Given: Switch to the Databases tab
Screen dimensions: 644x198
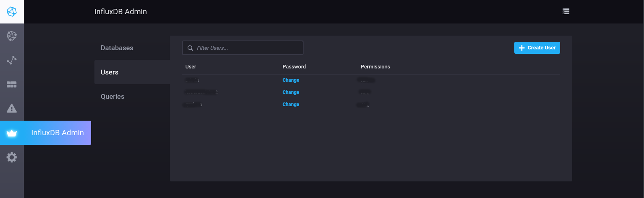Looking at the screenshot, I should click(117, 48).
